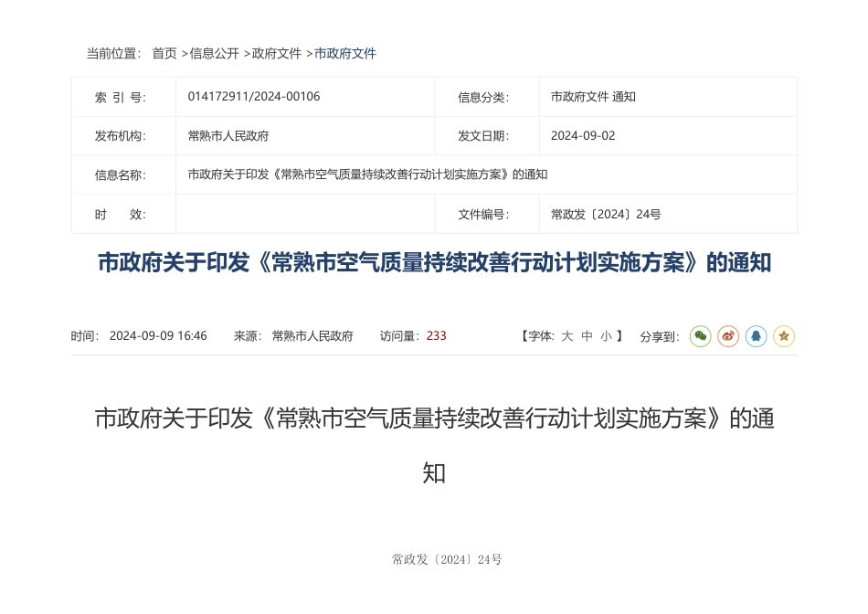The height and width of the screenshot is (614, 868).
Task: Set font size to 大 (large)
Action: pyautogui.click(x=567, y=336)
